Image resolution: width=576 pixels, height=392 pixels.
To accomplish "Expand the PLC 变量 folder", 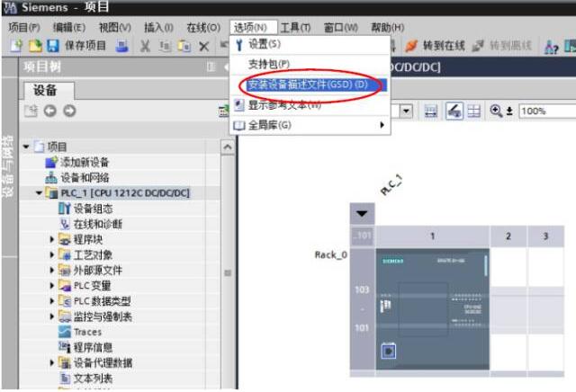I will [x=52, y=286].
